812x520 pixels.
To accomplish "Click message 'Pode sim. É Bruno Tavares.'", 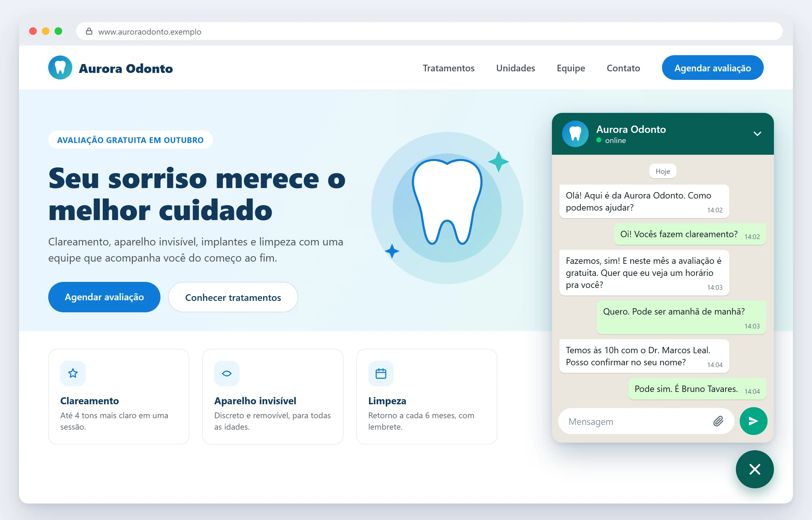I will [697, 389].
